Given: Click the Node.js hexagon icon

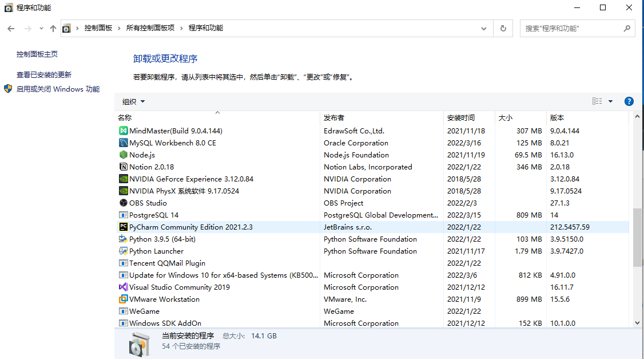Looking at the screenshot, I should tap(123, 155).
